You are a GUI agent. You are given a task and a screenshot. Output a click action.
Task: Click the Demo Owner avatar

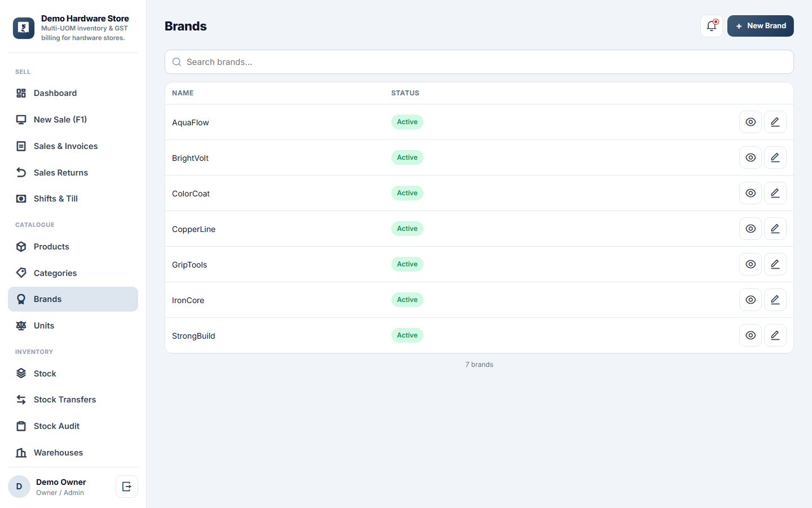pos(19,487)
